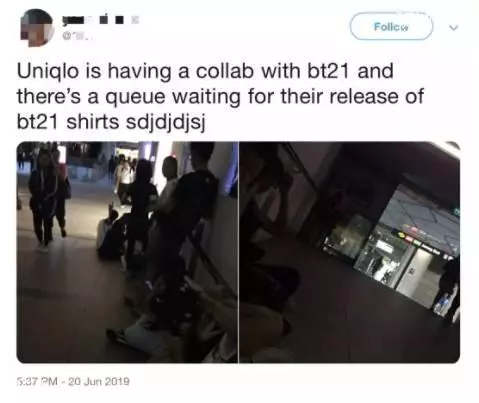The image size is (479, 403).
Task: Click the 20 Jun 2019 date
Action: tap(99, 381)
